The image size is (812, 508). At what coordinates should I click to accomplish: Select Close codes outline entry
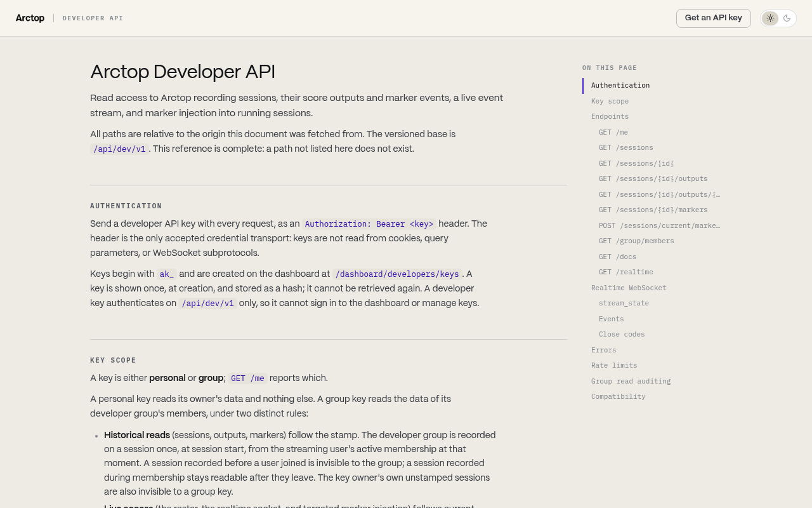tap(622, 335)
